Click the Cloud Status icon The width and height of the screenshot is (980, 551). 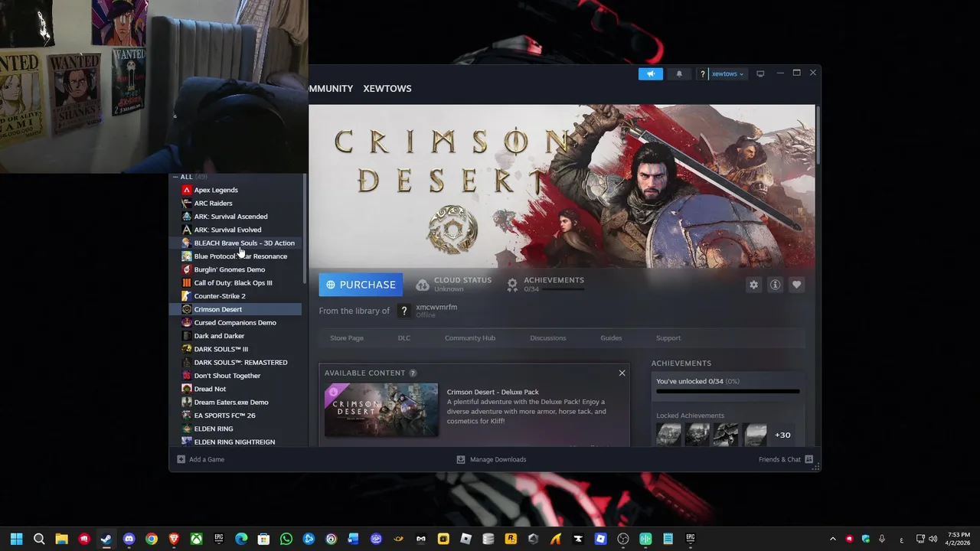pos(423,285)
